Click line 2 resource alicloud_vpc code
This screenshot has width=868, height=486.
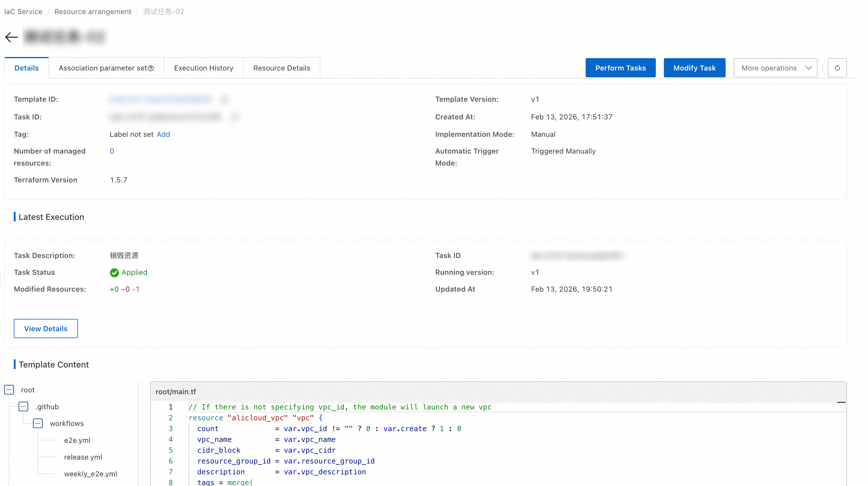tap(255, 418)
